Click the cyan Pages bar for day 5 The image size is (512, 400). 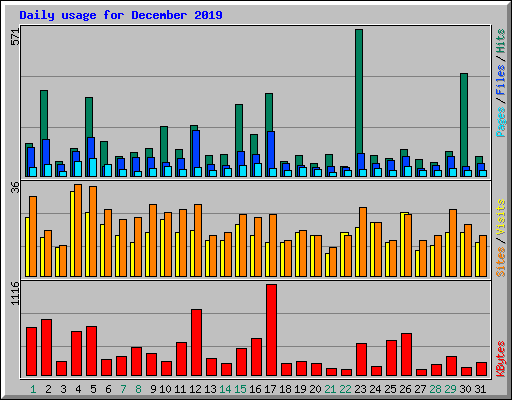(93, 167)
